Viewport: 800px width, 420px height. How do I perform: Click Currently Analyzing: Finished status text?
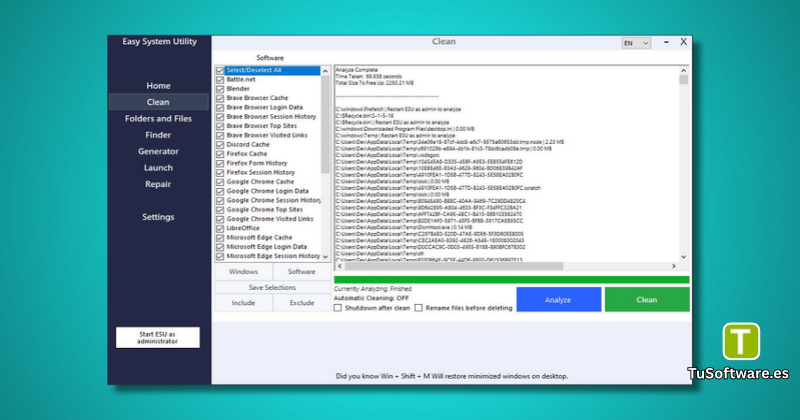click(x=372, y=289)
